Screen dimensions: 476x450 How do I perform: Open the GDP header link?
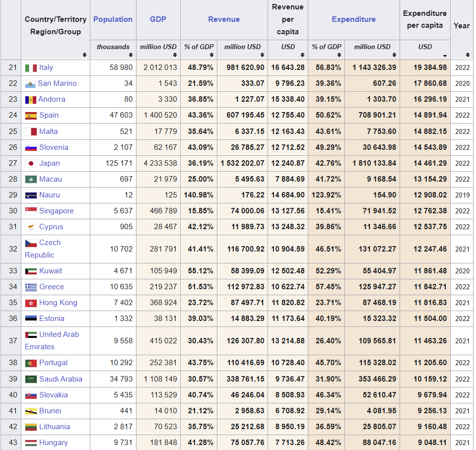tap(158, 19)
